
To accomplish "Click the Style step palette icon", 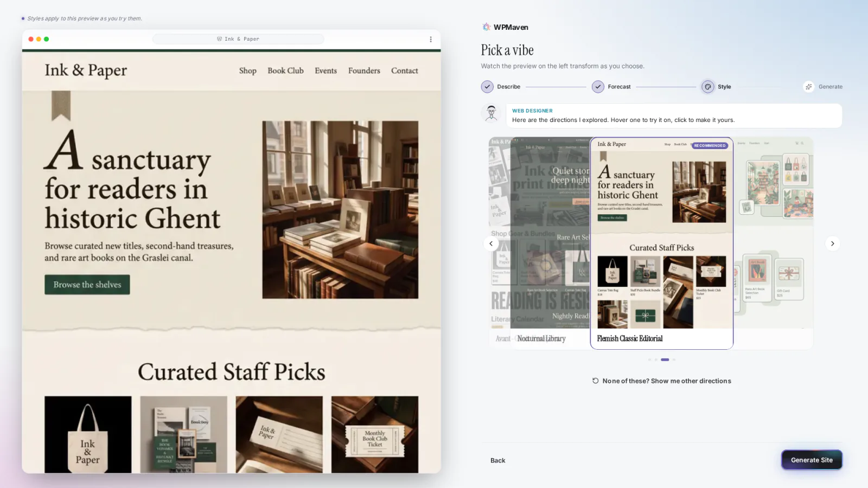I will 708,87.
